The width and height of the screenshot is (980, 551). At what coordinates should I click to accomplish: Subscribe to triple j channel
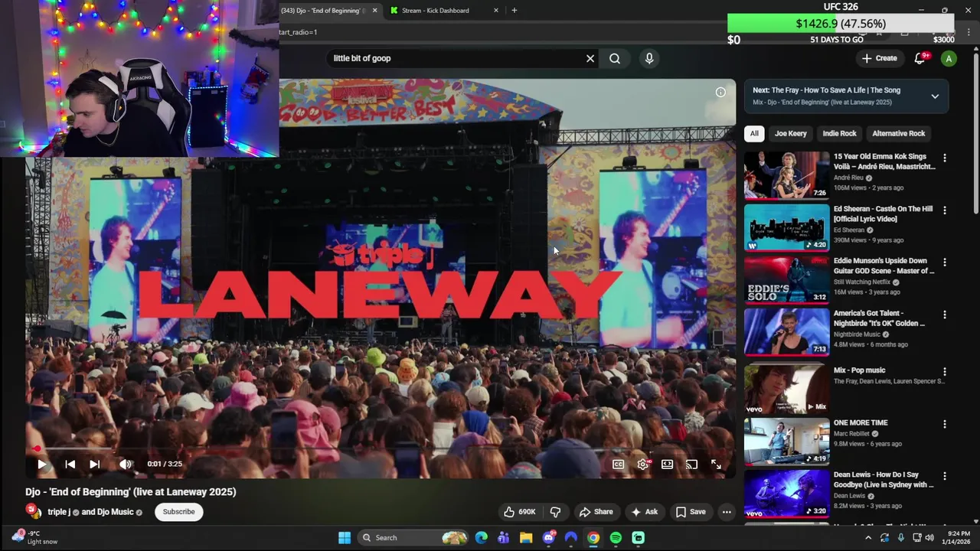tap(178, 512)
